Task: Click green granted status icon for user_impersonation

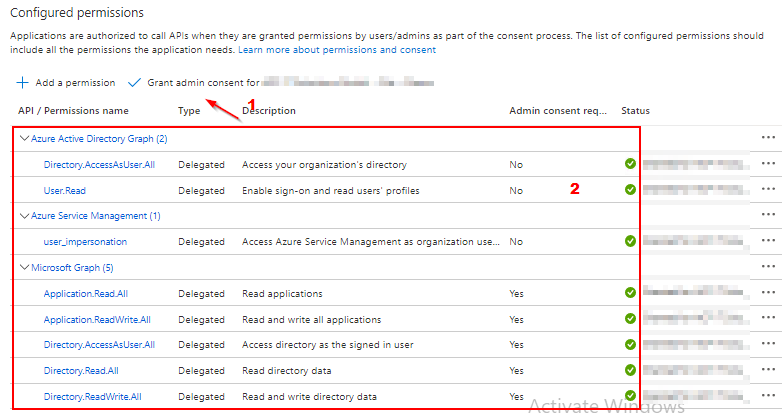Action: pyautogui.click(x=630, y=241)
